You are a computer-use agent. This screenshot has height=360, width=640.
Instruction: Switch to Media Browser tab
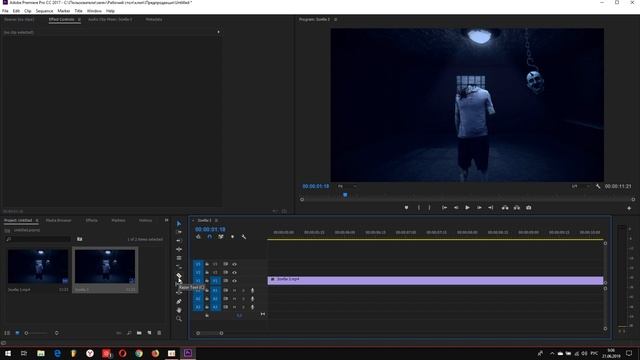point(58,220)
